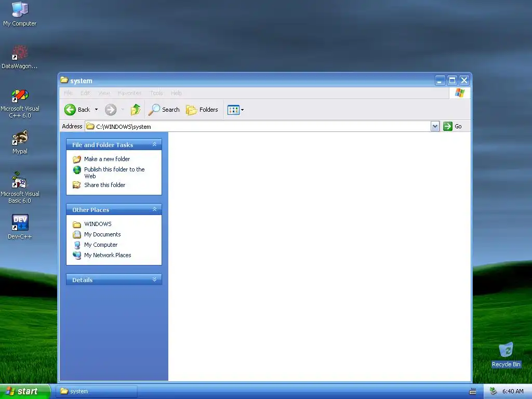Launch Mypal browser desktop icon

coord(20,142)
